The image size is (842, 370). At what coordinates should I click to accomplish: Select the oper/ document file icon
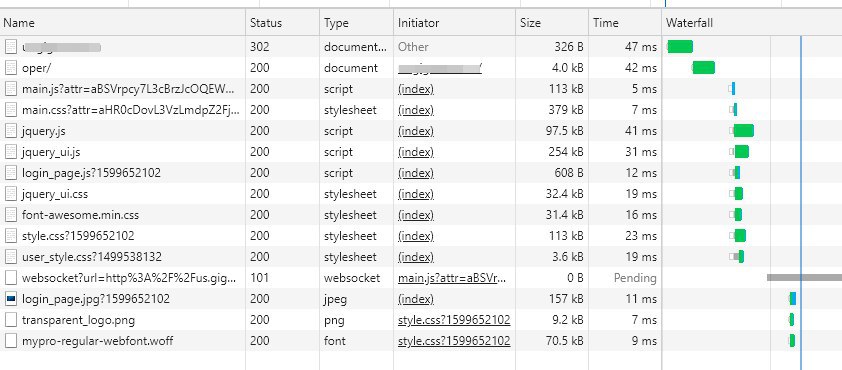pos(11,68)
